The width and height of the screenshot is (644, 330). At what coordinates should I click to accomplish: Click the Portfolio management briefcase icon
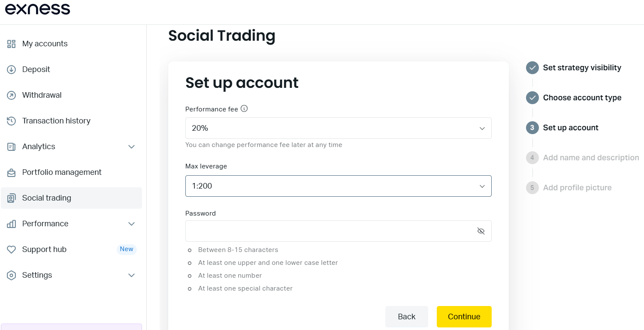click(12, 172)
